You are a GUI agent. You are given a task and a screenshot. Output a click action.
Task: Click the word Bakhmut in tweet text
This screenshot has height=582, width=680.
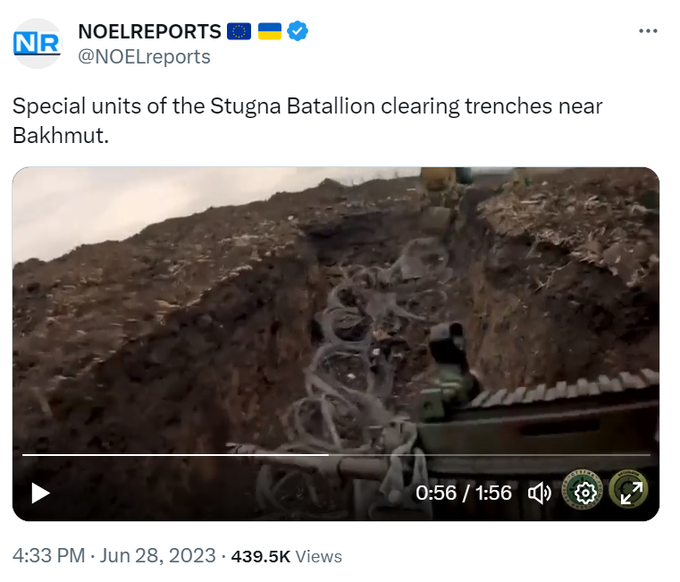[x=60, y=135]
